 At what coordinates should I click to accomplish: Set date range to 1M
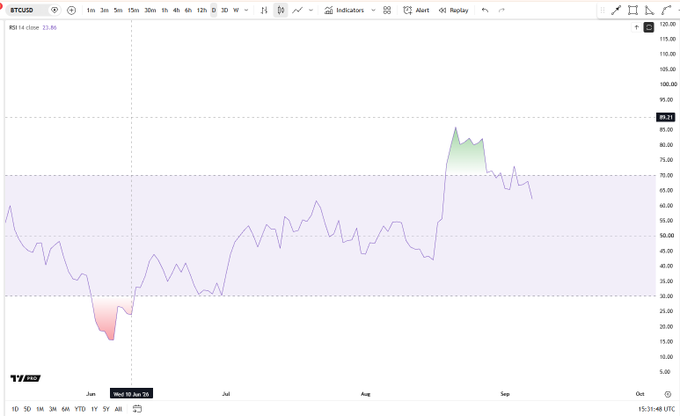click(x=40, y=409)
